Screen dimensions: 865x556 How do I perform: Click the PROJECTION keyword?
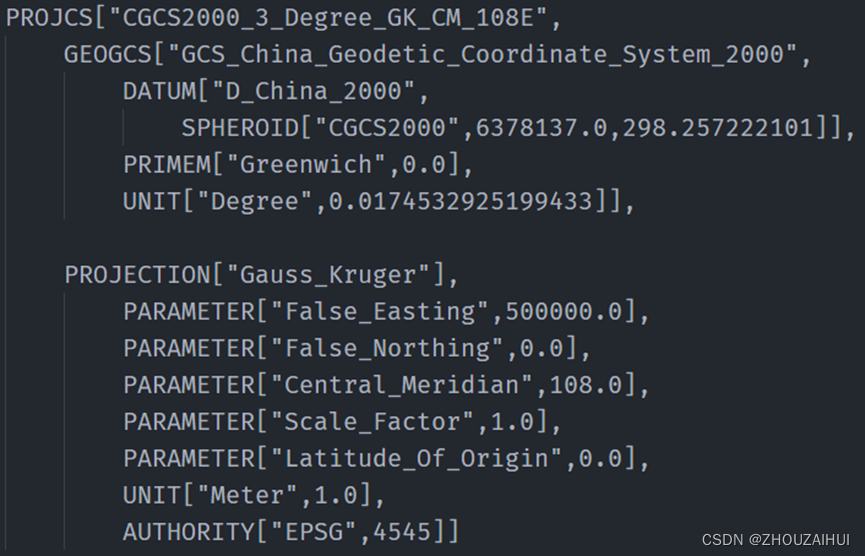click(135, 274)
